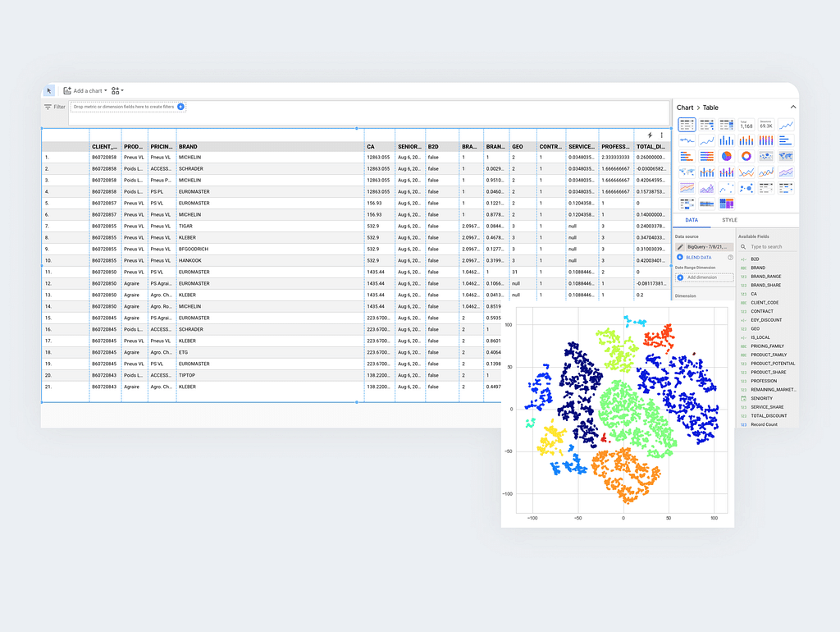Switch to the STYLE tab

point(728,220)
